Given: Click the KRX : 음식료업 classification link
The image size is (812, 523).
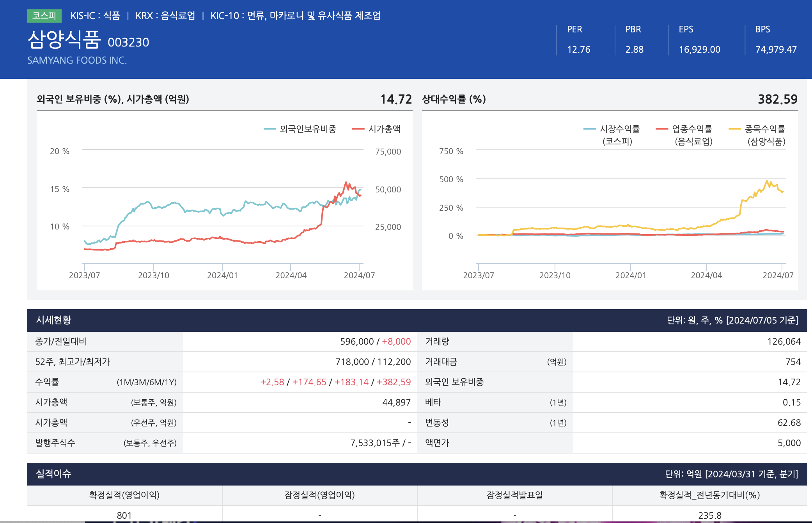Looking at the screenshot, I should coord(165,16).
